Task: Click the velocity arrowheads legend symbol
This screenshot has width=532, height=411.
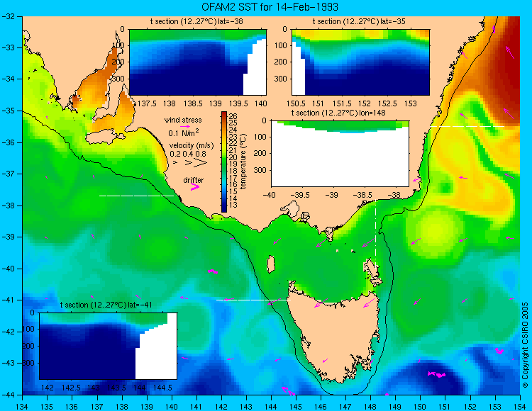Action: (x=190, y=163)
